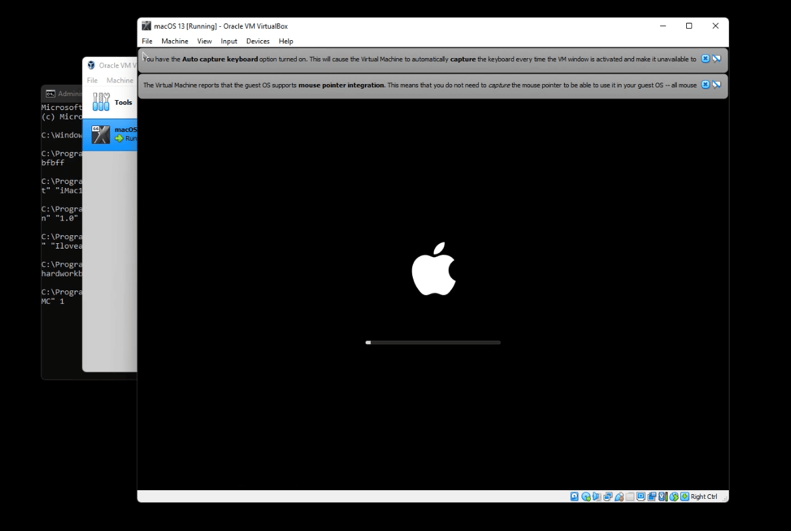Click the display settings status icon
Image resolution: width=791 pixels, height=531 pixels.
pyautogui.click(x=641, y=496)
